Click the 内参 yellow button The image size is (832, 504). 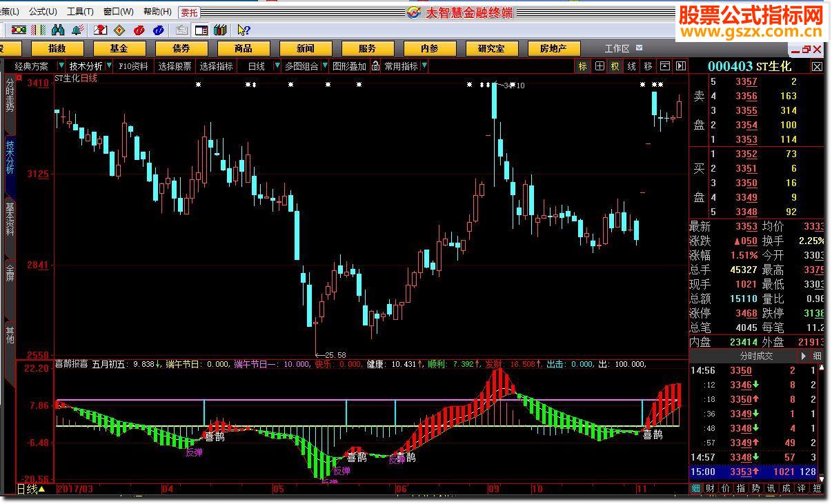click(x=430, y=48)
